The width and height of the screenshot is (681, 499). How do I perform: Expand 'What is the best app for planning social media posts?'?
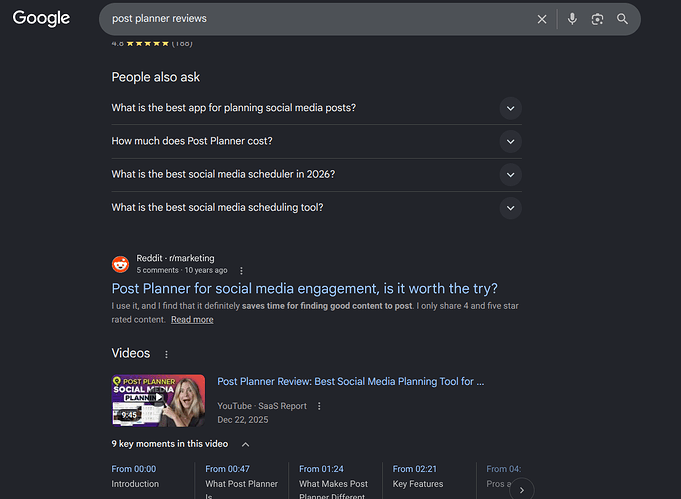coord(317,108)
